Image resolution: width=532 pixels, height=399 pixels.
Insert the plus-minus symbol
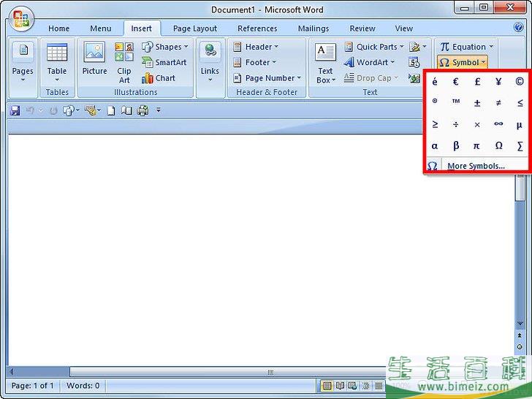[x=477, y=103]
